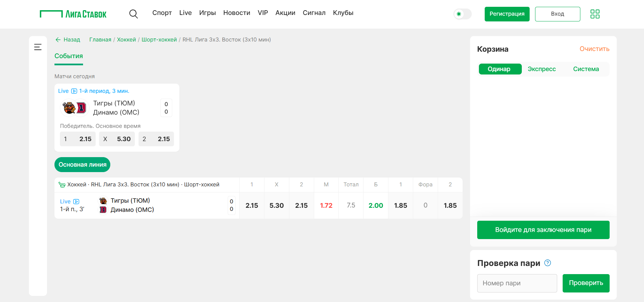Click the Регистрация button
Image resolution: width=644 pixels, height=302 pixels.
(507, 14)
